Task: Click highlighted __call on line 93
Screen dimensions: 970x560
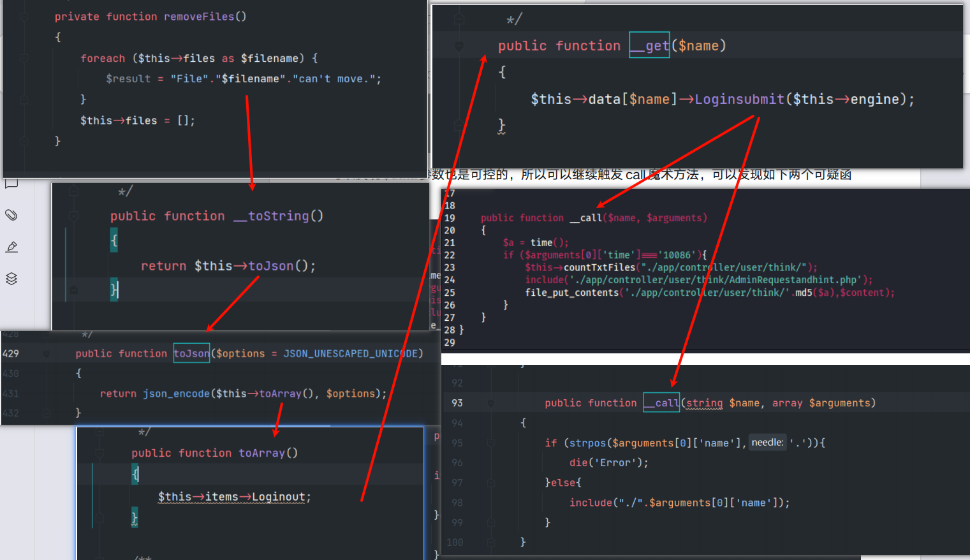Action: (x=661, y=403)
